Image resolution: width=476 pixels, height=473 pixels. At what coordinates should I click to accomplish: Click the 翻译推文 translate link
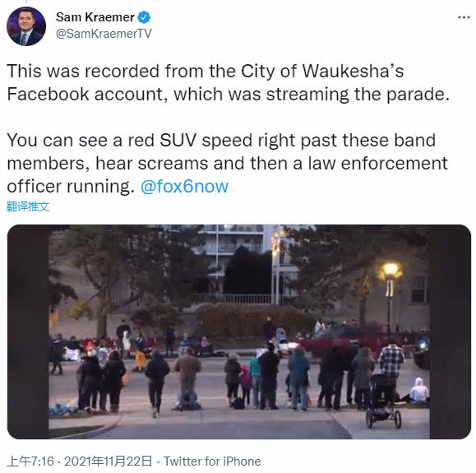pos(28,206)
